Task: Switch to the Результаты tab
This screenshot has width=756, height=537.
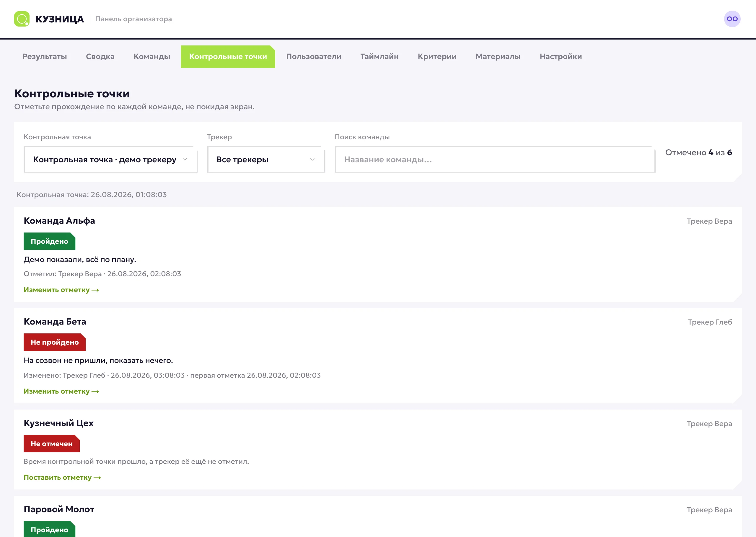Action: click(x=45, y=57)
